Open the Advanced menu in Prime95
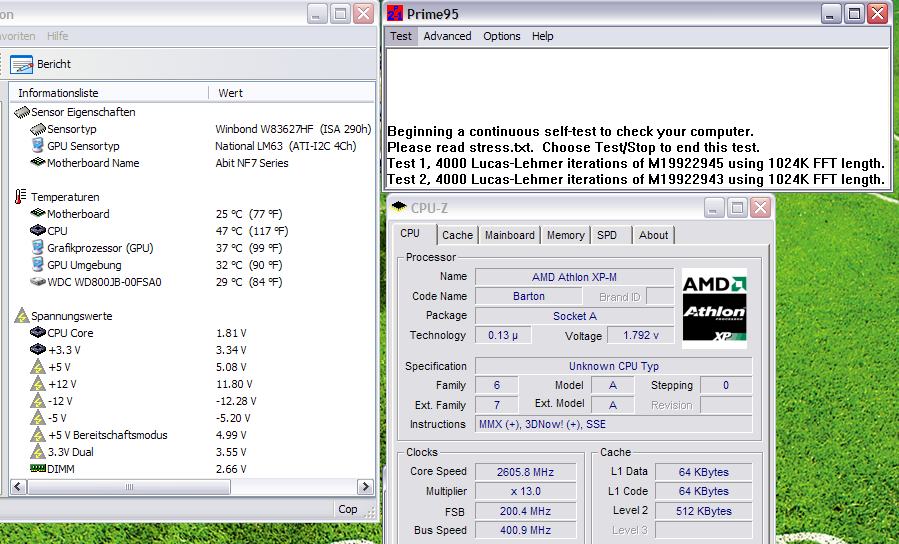Image resolution: width=899 pixels, height=544 pixels. [447, 36]
